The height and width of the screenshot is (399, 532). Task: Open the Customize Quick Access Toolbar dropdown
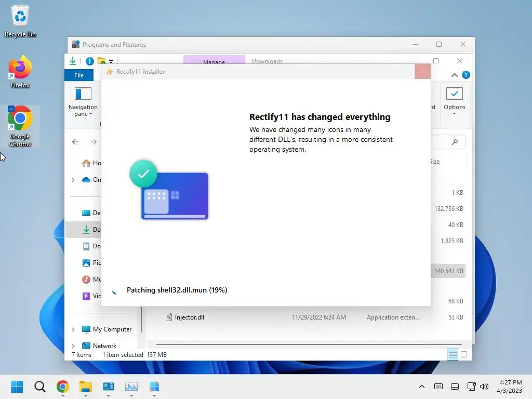pos(111,61)
